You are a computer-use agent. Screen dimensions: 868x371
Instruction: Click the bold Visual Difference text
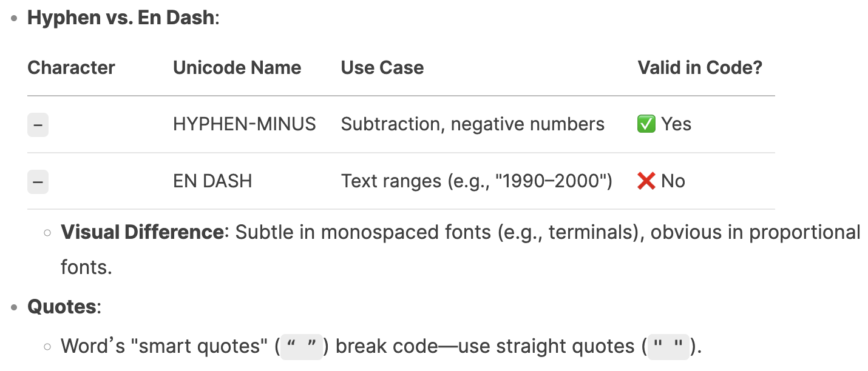142,232
